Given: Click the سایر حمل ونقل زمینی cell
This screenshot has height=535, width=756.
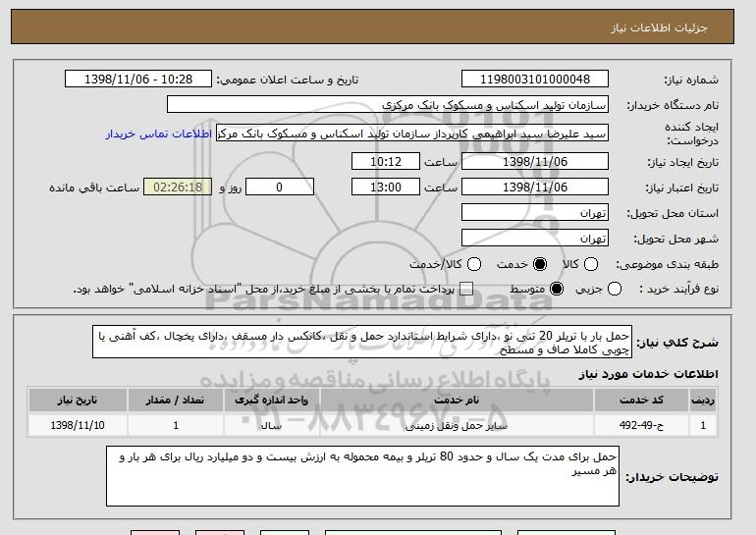Looking at the screenshot, I should tap(457, 426).
